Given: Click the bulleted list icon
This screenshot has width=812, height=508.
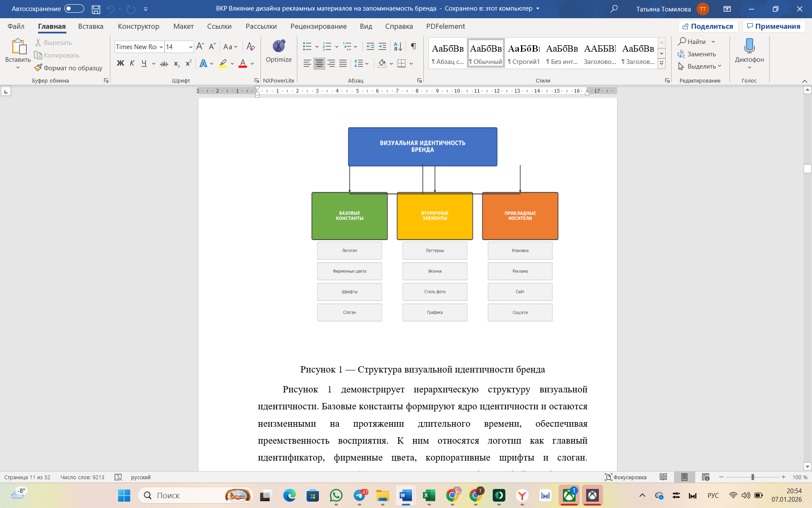Looking at the screenshot, I should point(307,47).
